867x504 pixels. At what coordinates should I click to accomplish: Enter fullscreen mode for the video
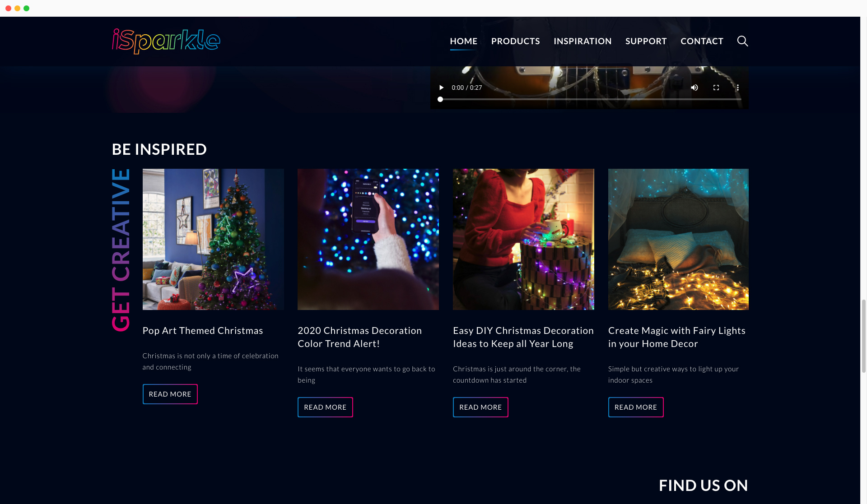[716, 88]
